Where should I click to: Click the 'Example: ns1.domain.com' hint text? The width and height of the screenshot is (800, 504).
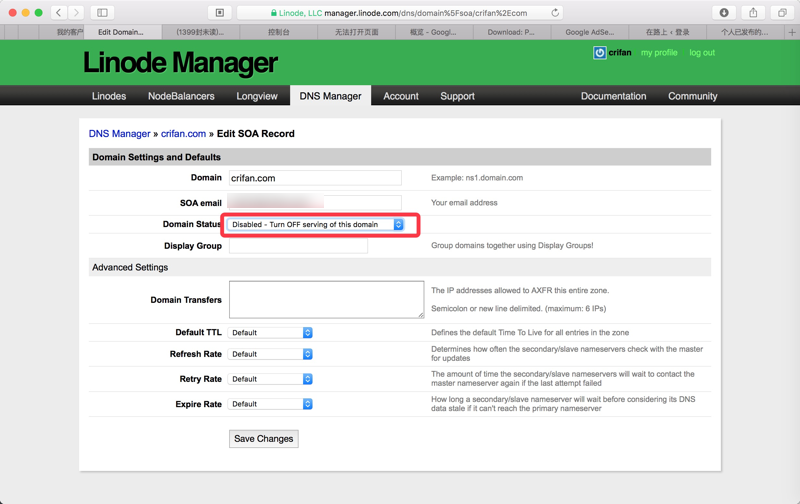click(477, 178)
